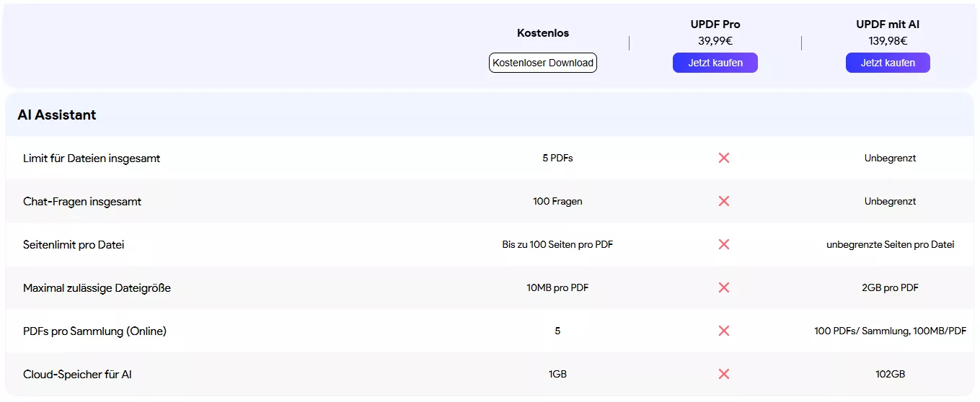Select Unbegrenzt in Limit für Dateien row
This screenshot has width=980, height=402.
click(x=890, y=158)
